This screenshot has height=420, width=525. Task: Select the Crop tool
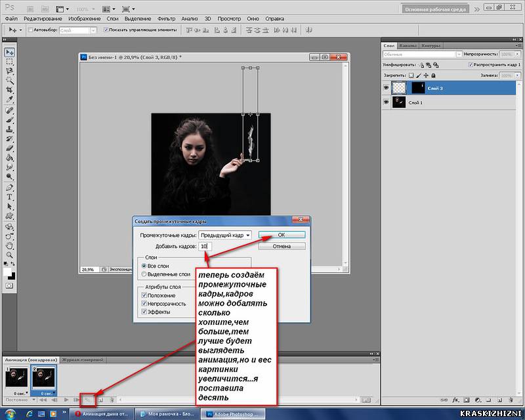[10, 90]
